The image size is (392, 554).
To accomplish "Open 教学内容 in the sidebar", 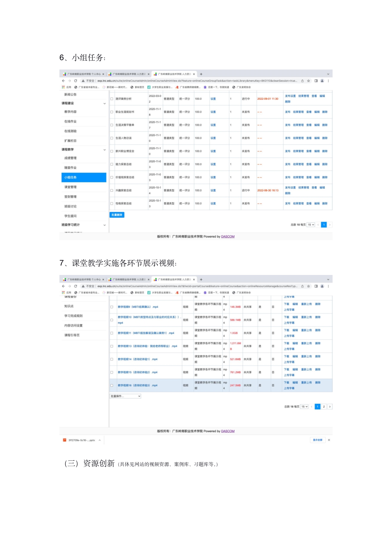I will (70, 112).
